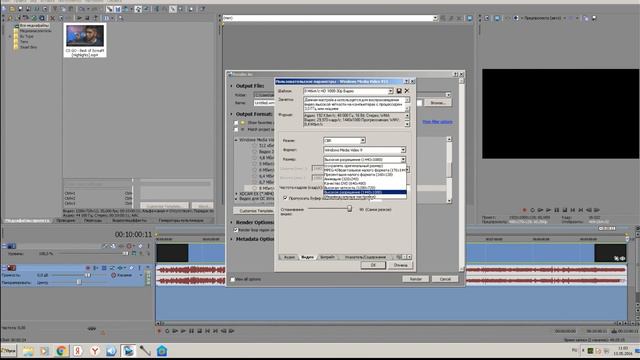Solo the audio track with exclamation icon
640x360 pixels.
(x=139, y=268)
